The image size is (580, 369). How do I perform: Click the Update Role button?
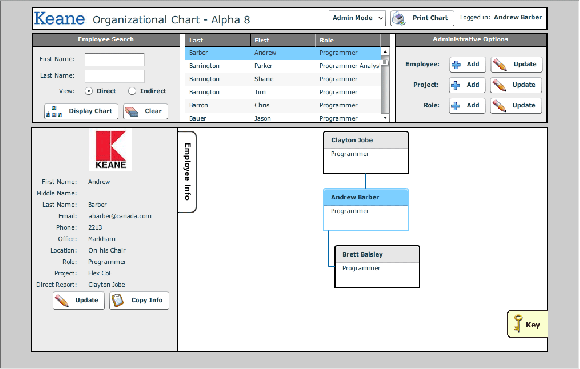517,105
